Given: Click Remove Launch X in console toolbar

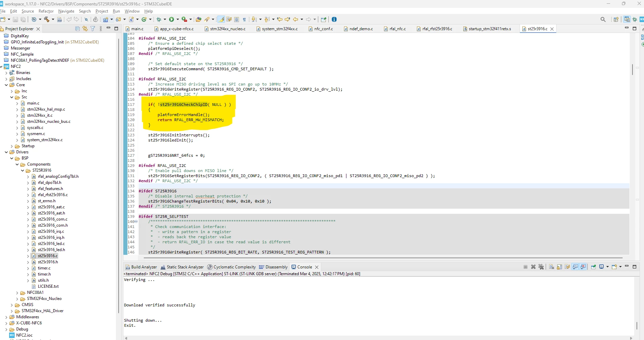Looking at the screenshot, I should coord(533,267).
